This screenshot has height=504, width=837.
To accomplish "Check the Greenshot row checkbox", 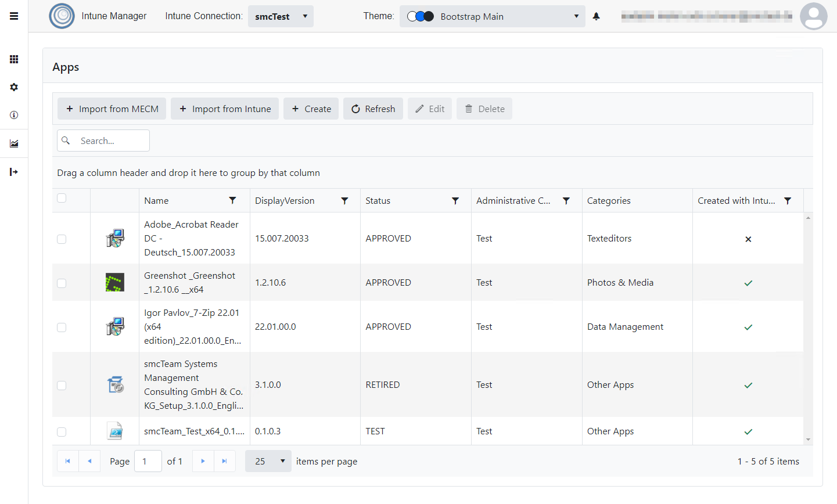I will tap(62, 283).
